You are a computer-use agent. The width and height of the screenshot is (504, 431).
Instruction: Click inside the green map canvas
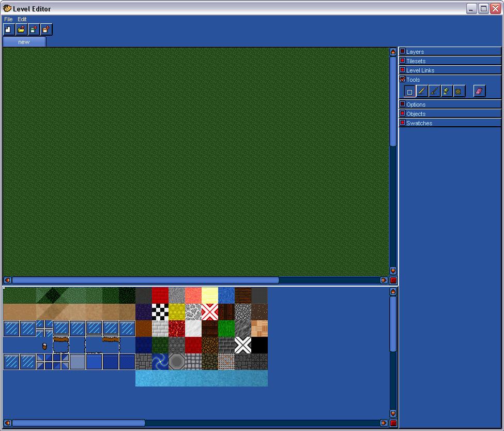point(196,162)
